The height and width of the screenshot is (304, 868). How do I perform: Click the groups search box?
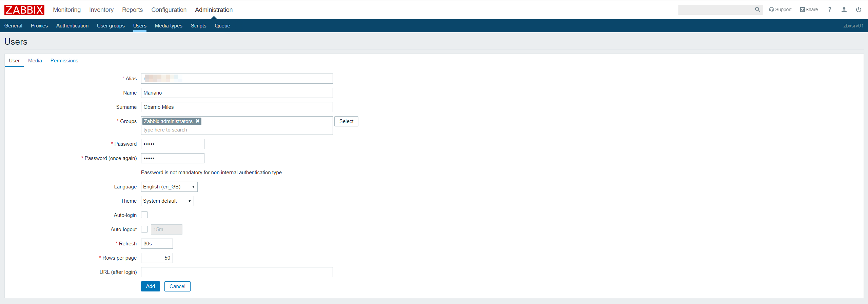click(236, 130)
